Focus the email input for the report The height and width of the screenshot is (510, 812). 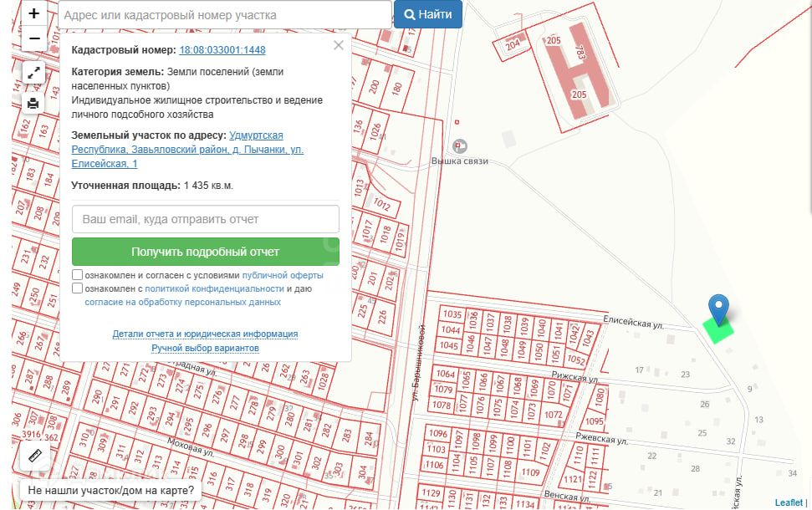[x=206, y=219]
